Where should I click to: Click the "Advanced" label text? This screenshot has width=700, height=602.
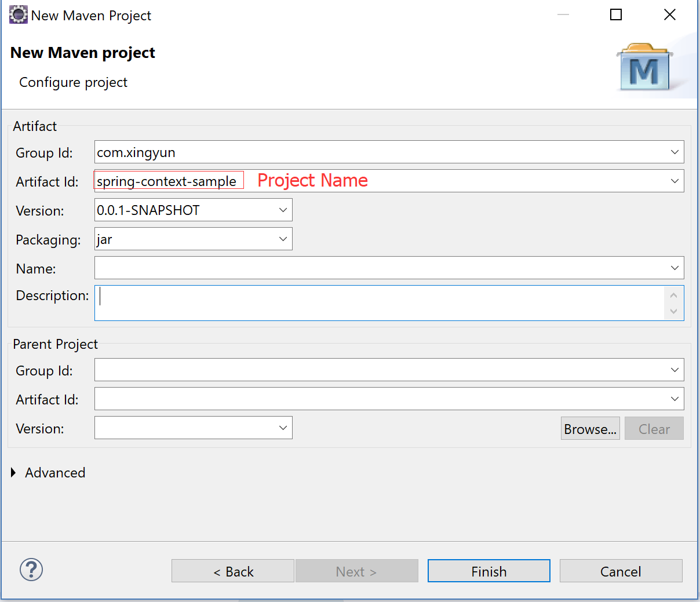[55, 473]
